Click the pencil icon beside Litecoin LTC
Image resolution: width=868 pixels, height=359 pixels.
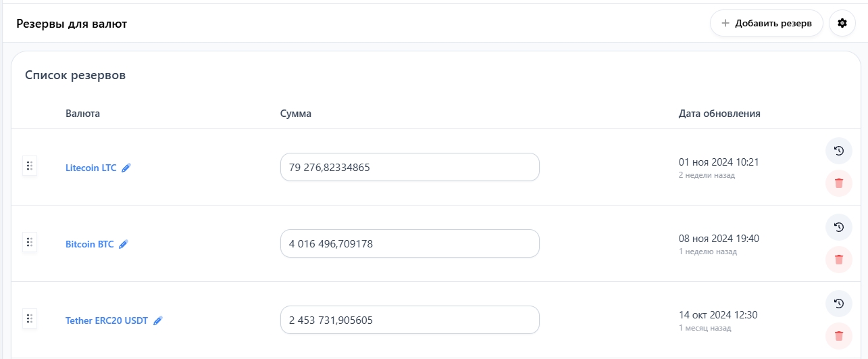coord(126,168)
